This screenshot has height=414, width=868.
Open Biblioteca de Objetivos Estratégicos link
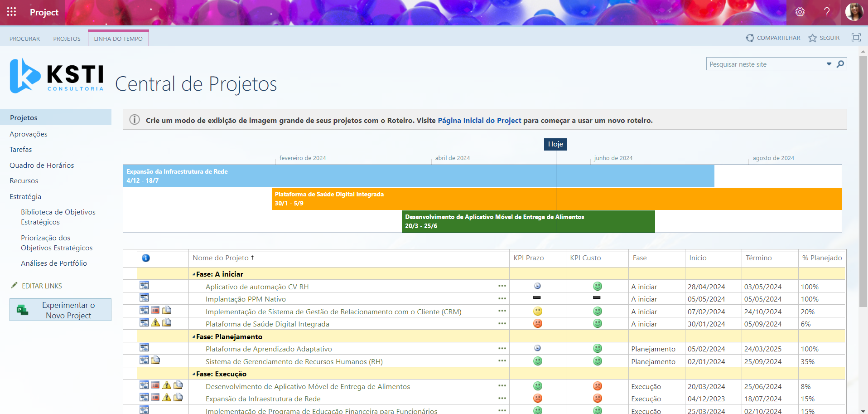tap(58, 217)
